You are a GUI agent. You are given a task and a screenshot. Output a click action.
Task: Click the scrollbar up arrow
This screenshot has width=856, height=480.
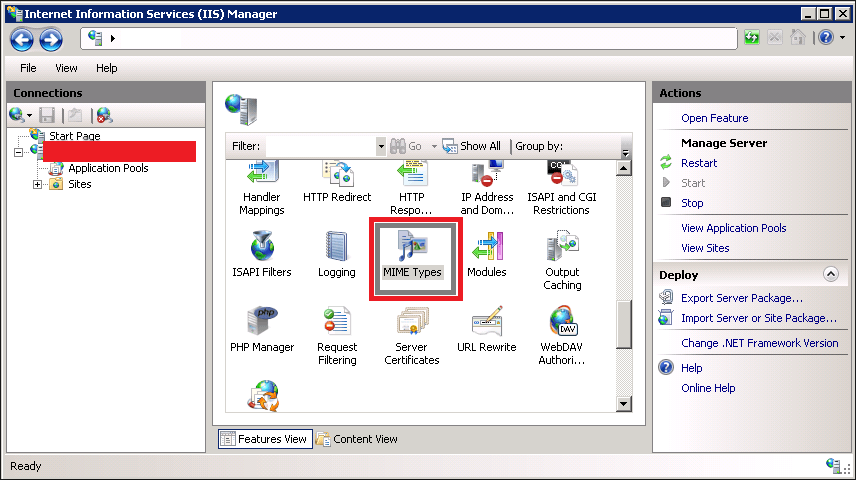(x=623, y=168)
